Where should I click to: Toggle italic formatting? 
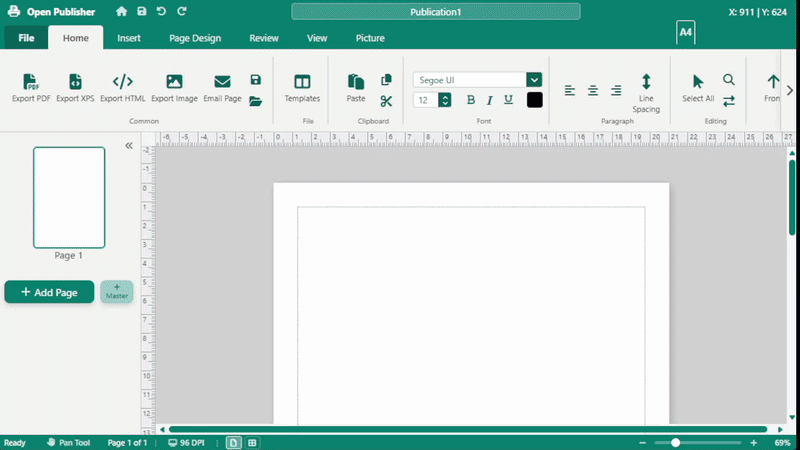coord(489,100)
